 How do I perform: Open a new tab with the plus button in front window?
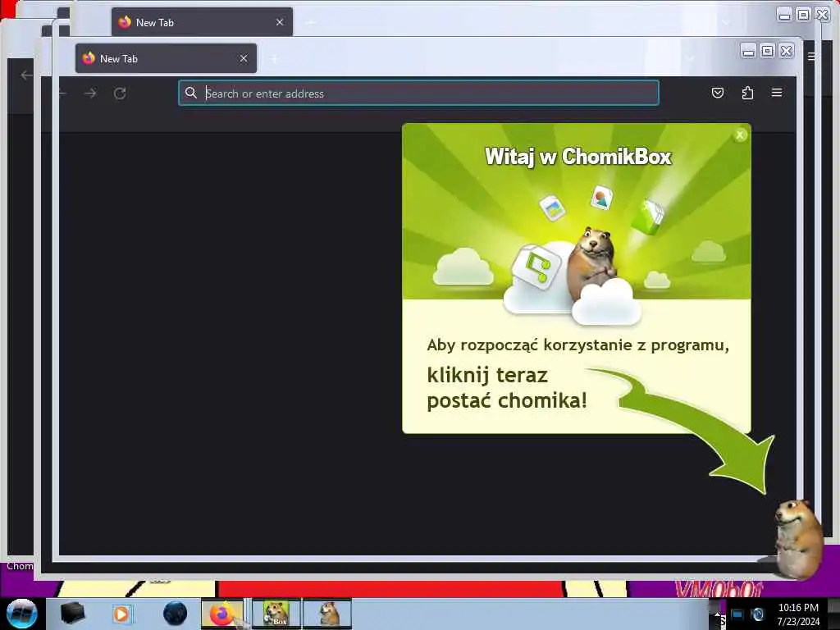(x=274, y=59)
